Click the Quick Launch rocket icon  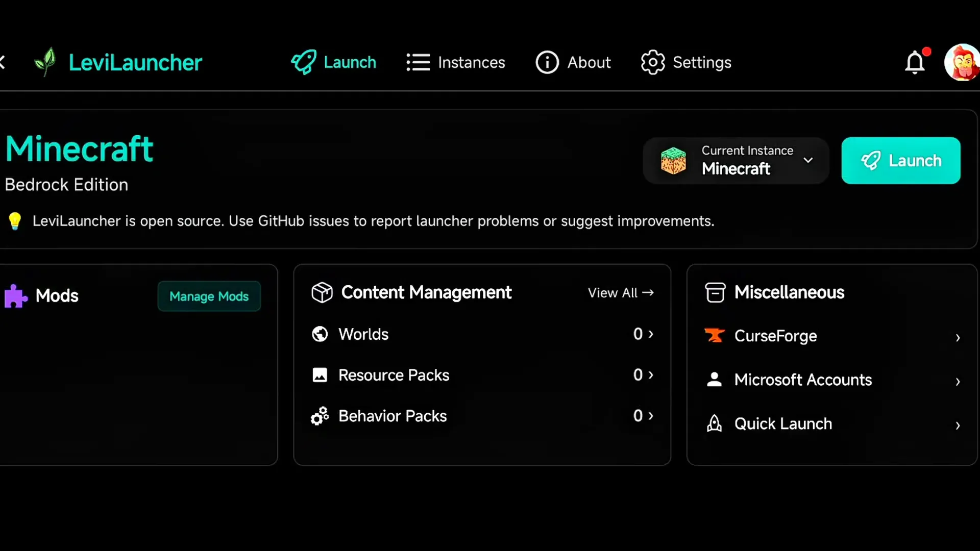(715, 423)
